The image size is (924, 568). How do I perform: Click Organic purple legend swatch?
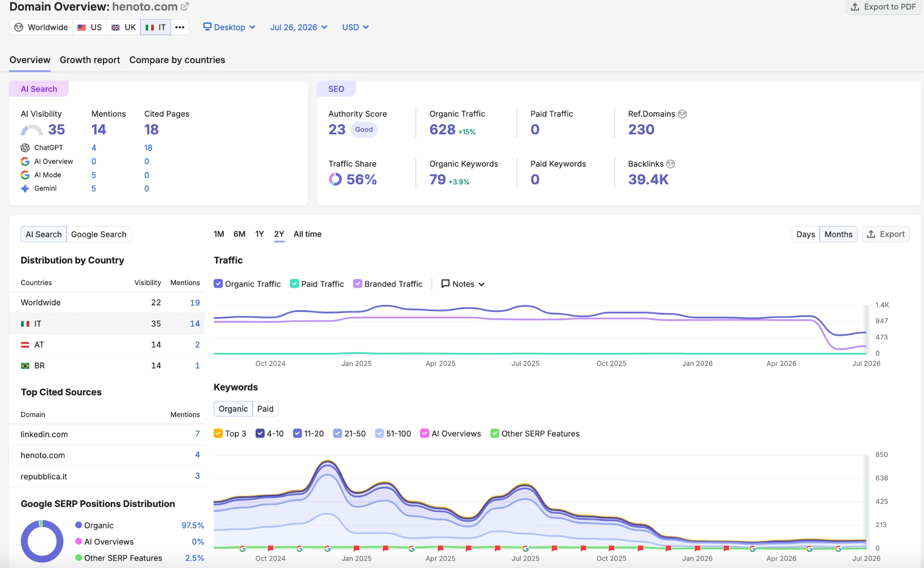78,525
